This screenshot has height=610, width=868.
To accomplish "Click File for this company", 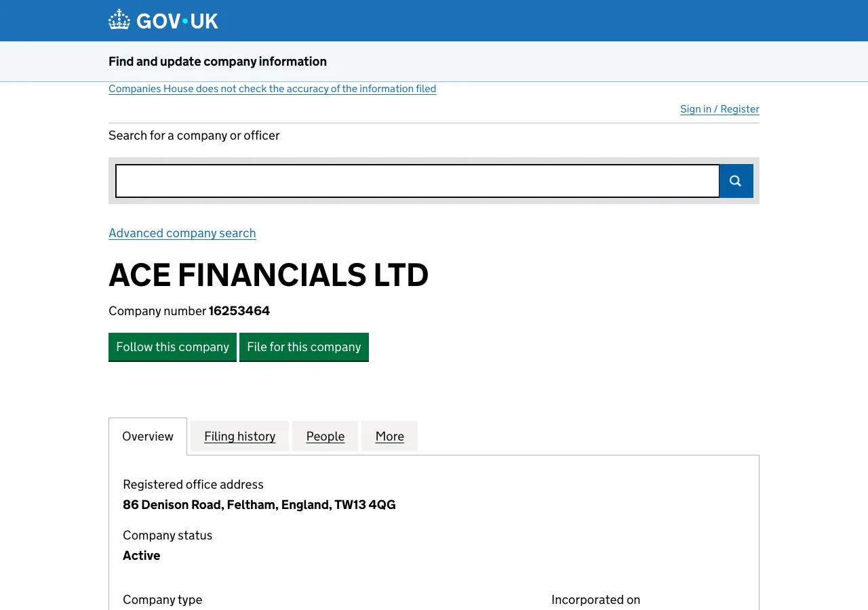I will (x=304, y=346).
